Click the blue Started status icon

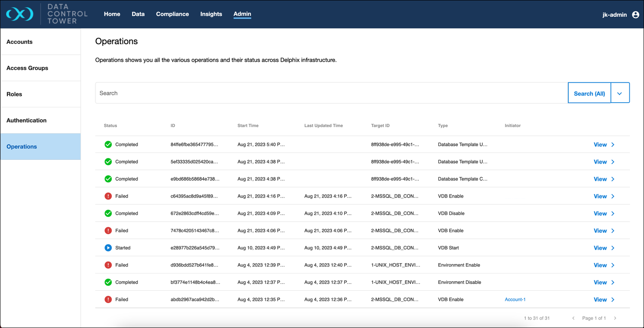coord(108,248)
